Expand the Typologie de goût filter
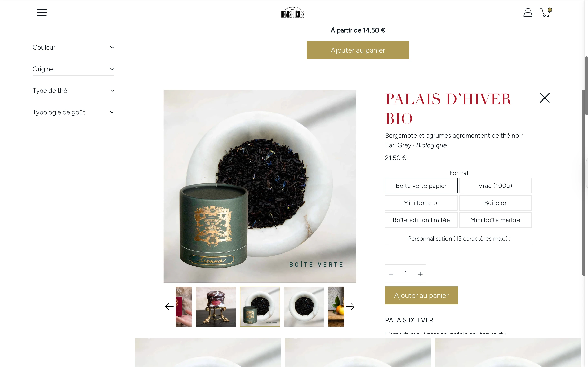 [x=73, y=112]
